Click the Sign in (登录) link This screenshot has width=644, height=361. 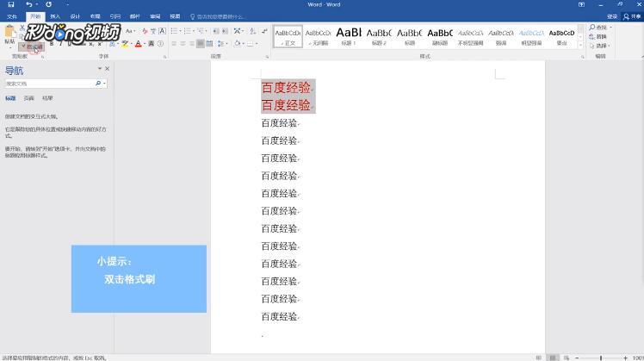[612, 16]
